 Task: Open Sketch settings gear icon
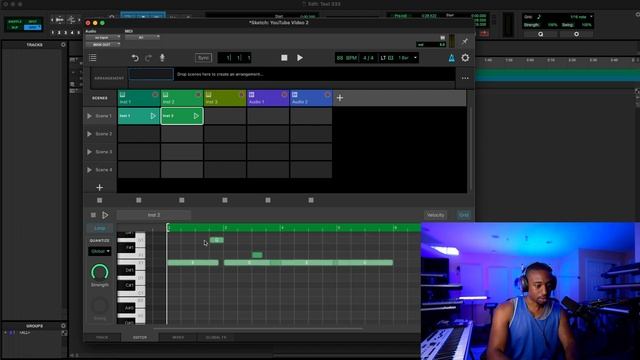[x=465, y=58]
